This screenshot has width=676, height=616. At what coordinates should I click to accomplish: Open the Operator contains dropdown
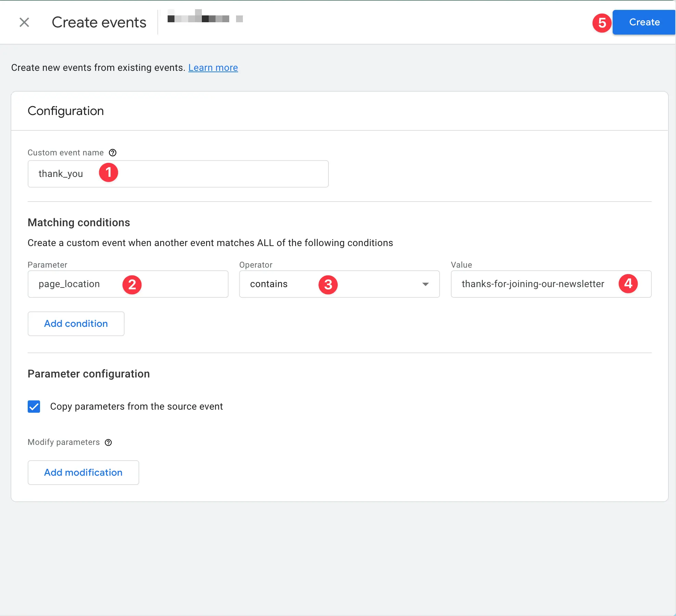click(339, 284)
